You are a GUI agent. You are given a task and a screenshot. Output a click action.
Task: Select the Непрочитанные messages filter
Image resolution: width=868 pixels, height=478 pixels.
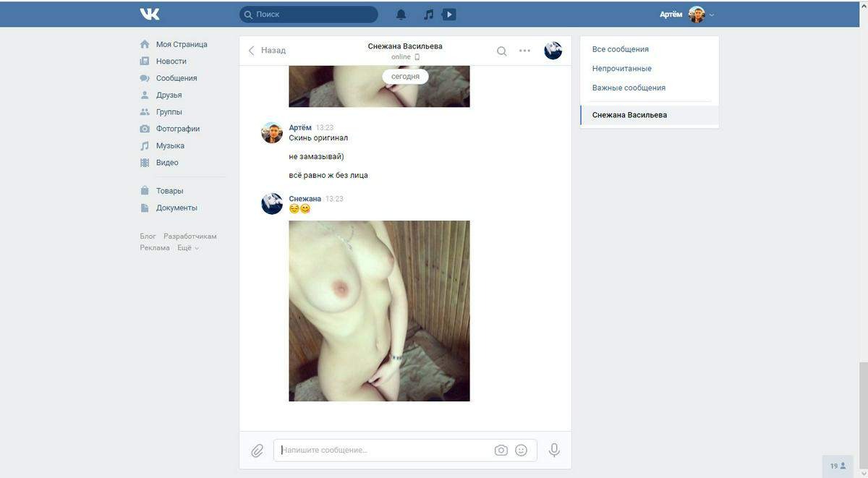[x=621, y=69]
